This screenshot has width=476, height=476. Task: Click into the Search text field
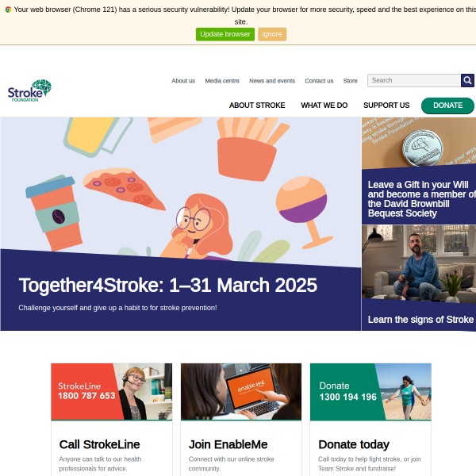click(x=414, y=80)
